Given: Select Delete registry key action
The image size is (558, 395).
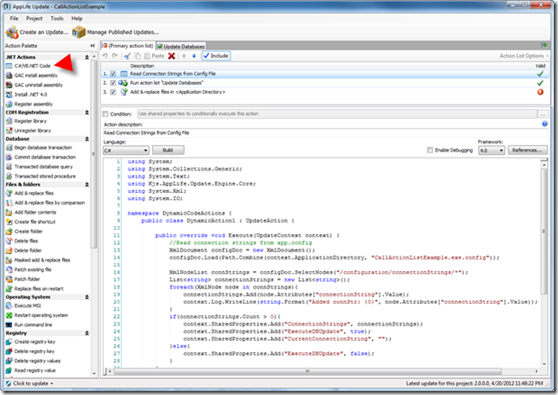Looking at the screenshot, I should [30, 352].
